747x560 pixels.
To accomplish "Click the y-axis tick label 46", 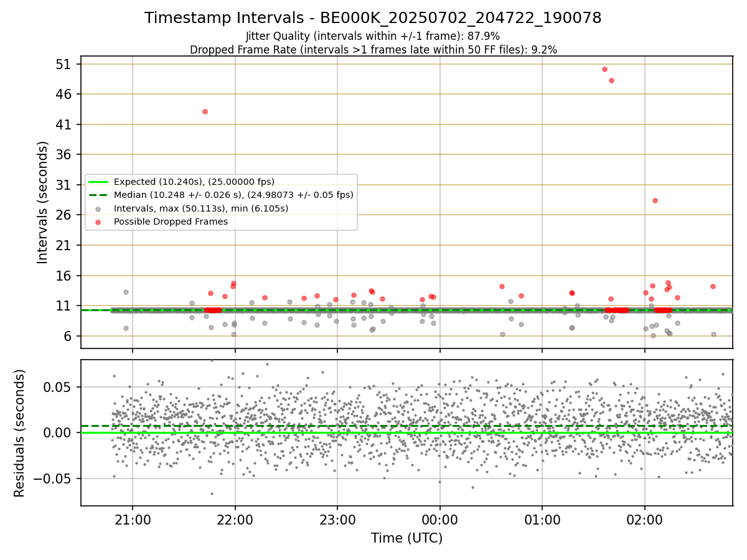I will [x=65, y=95].
